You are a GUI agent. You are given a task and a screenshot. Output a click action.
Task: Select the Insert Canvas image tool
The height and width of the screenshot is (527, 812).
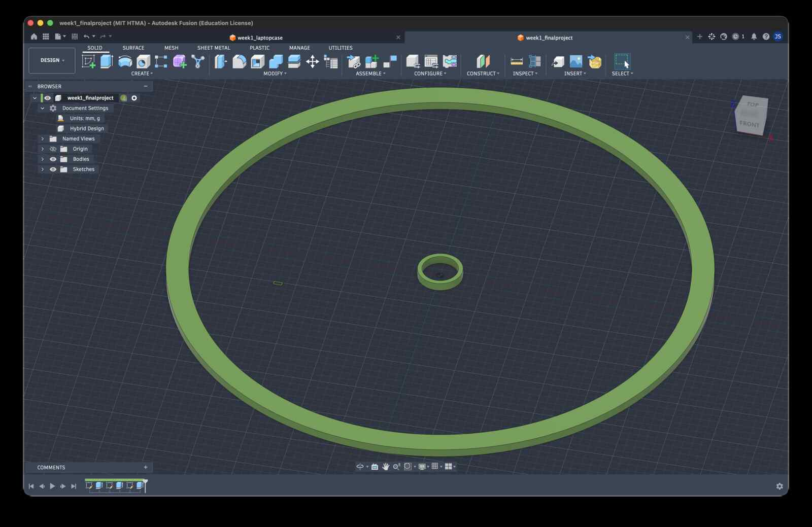[x=576, y=61]
